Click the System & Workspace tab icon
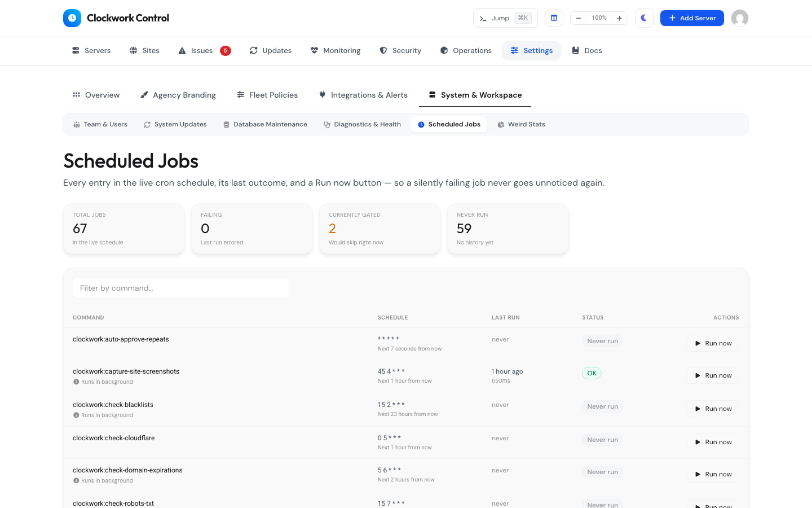 pos(433,95)
